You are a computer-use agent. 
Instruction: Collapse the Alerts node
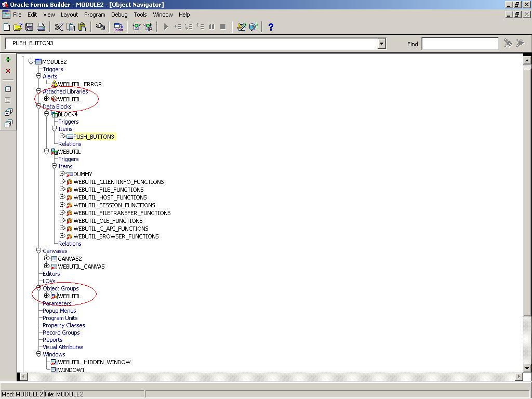38,76
